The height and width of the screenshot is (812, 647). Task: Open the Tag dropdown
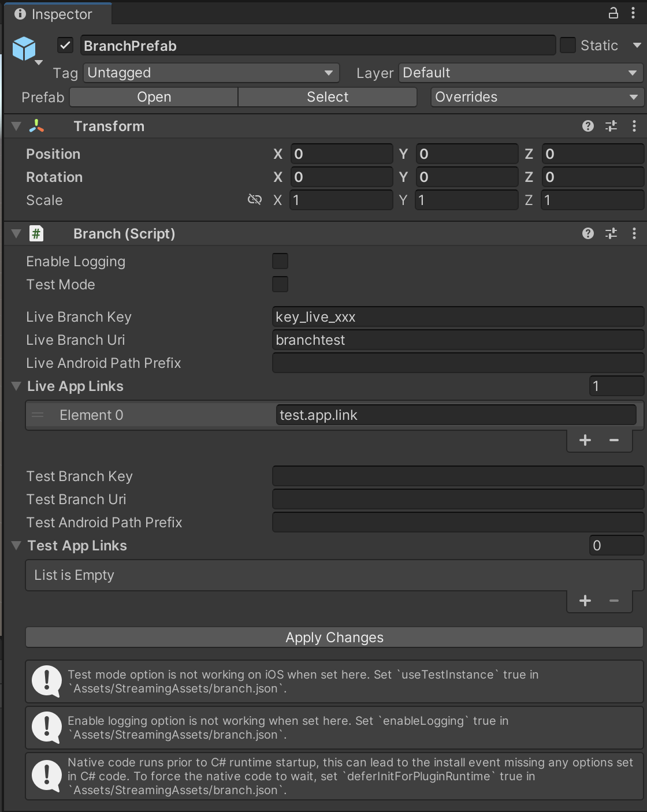[211, 73]
